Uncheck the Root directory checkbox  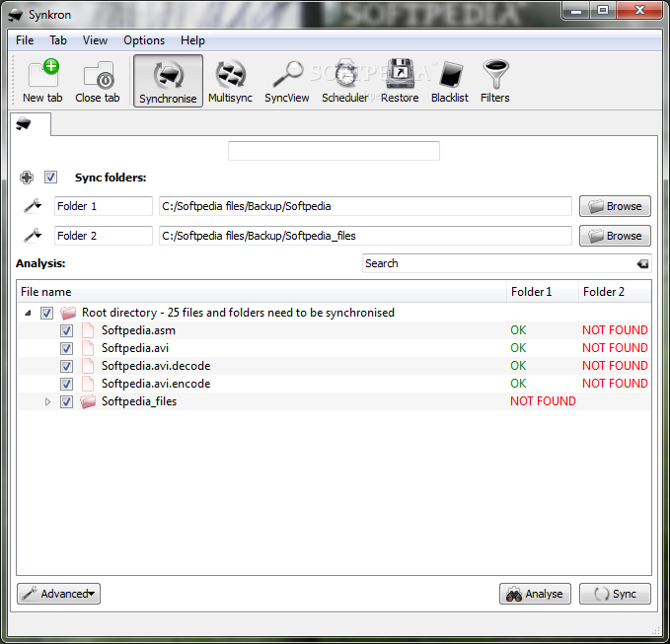coord(46,313)
